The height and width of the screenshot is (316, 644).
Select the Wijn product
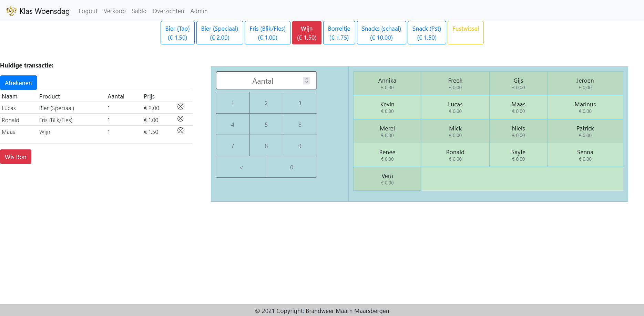(306, 33)
